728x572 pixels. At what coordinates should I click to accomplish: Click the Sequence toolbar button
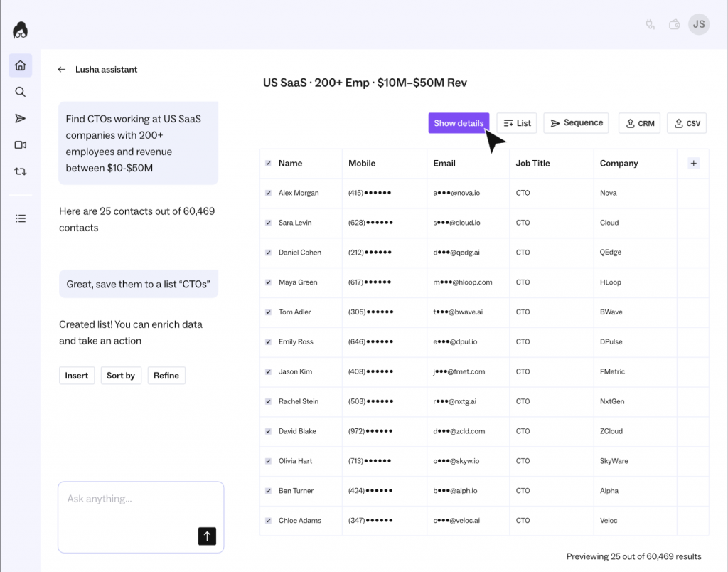tap(577, 123)
